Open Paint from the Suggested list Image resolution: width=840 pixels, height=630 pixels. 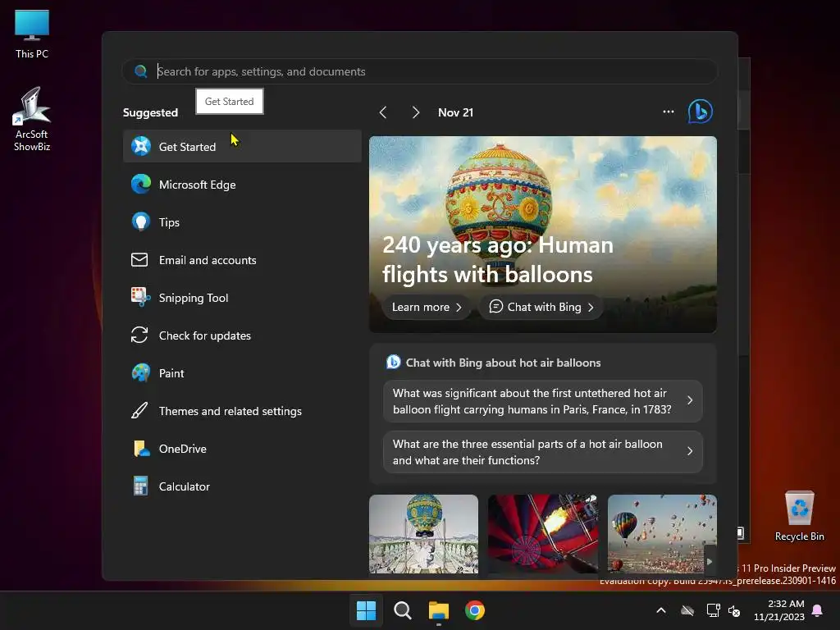tap(242, 373)
